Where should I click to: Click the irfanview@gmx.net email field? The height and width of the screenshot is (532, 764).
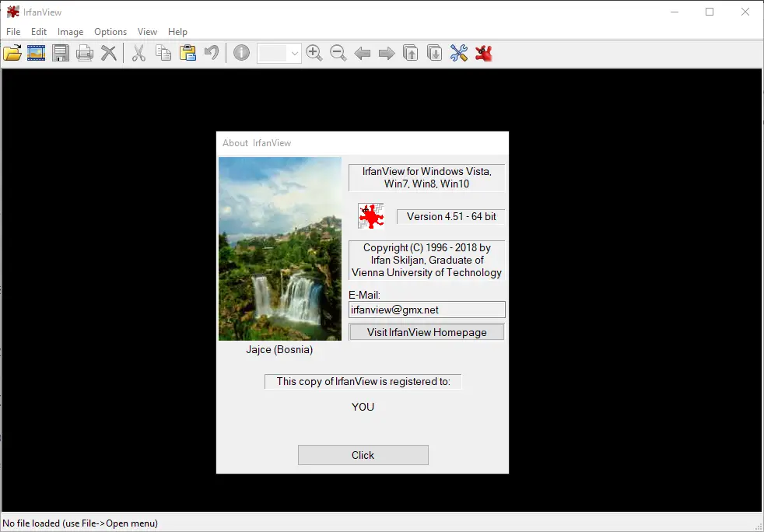point(427,310)
